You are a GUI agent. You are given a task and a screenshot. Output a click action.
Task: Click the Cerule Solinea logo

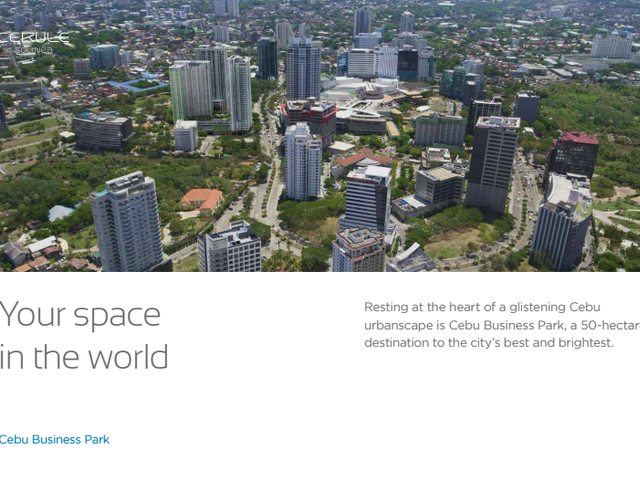(x=34, y=43)
